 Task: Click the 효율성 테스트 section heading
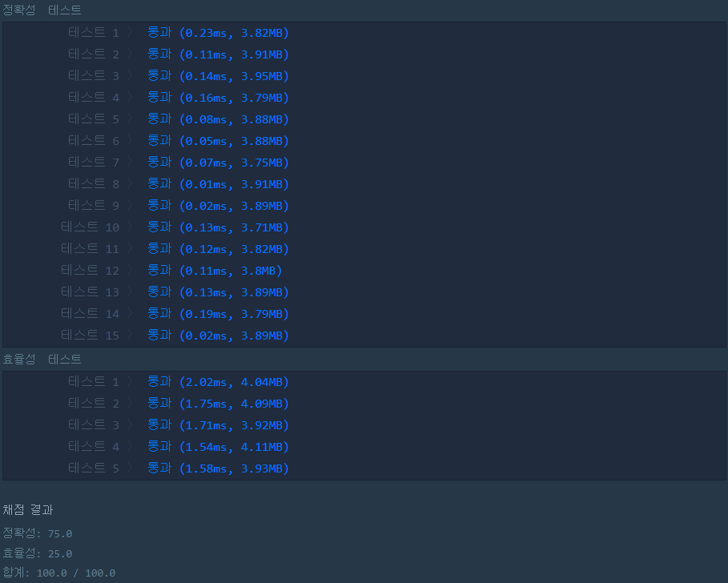tap(42, 359)
